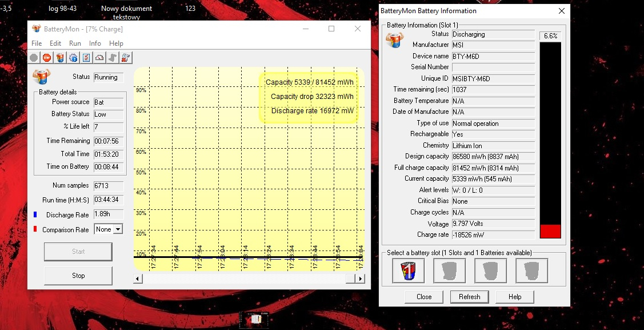Image resolution: width=644 pixels, height=330 pixels.
Task: Open the Help menu
Action: point(116,43)
